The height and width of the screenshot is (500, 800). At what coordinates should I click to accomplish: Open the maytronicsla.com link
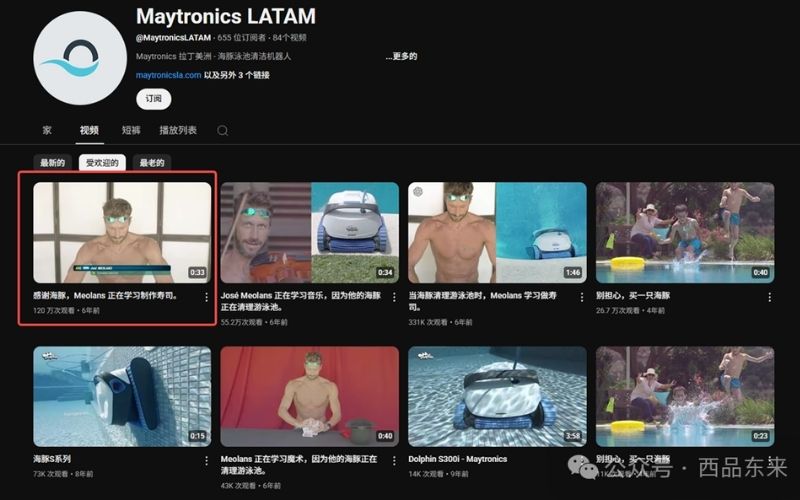168,75
